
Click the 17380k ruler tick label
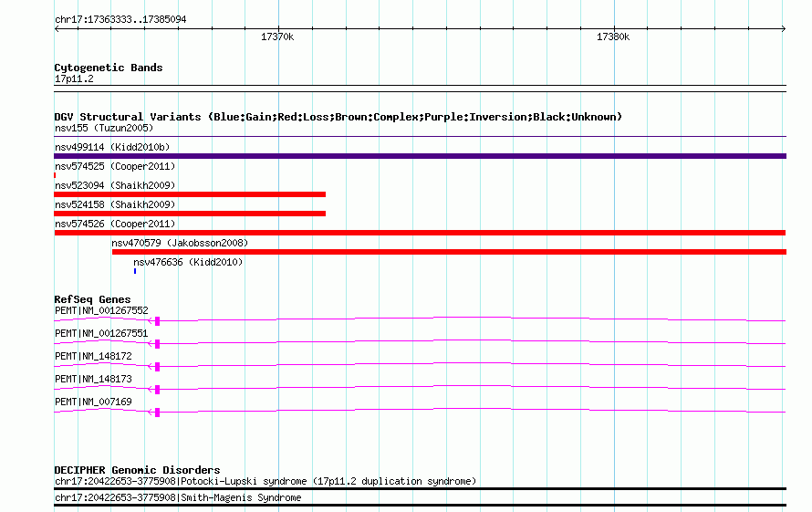612,37
